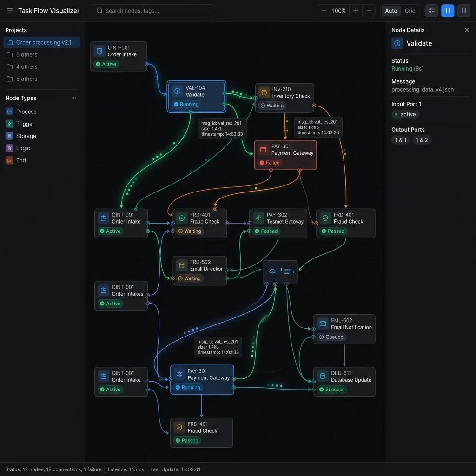Viewport: 476px width, 476px height.
Task: Click Waiting badge on Inventory Check
Action: tap(272, 106)
